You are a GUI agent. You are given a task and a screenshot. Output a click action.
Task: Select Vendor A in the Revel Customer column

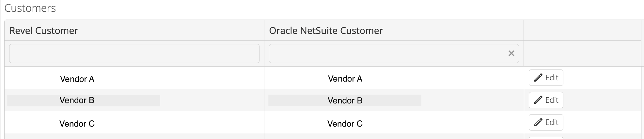pos(77,79)
